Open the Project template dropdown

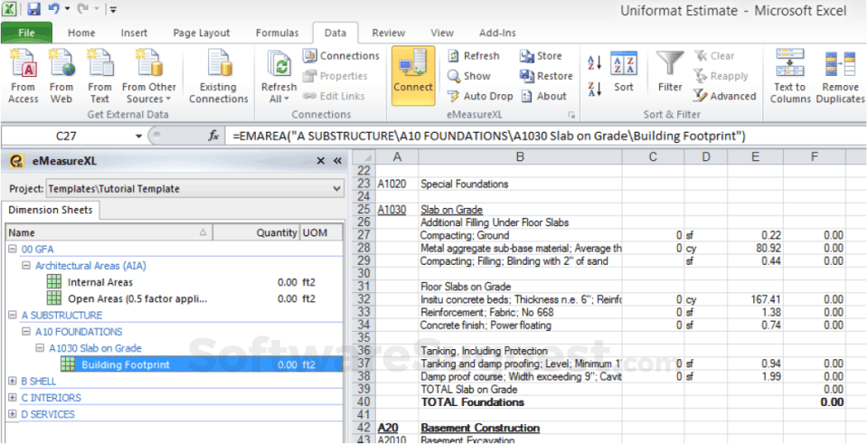tap(337, 189)
